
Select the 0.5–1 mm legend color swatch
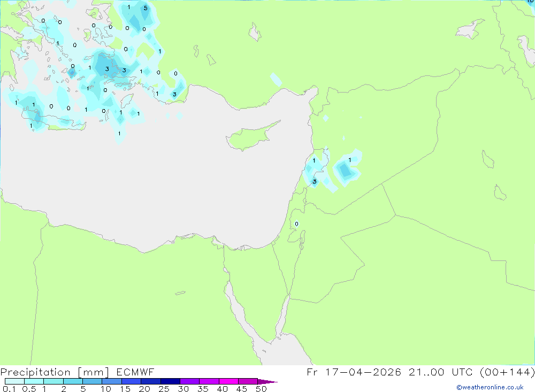point(34,381)
